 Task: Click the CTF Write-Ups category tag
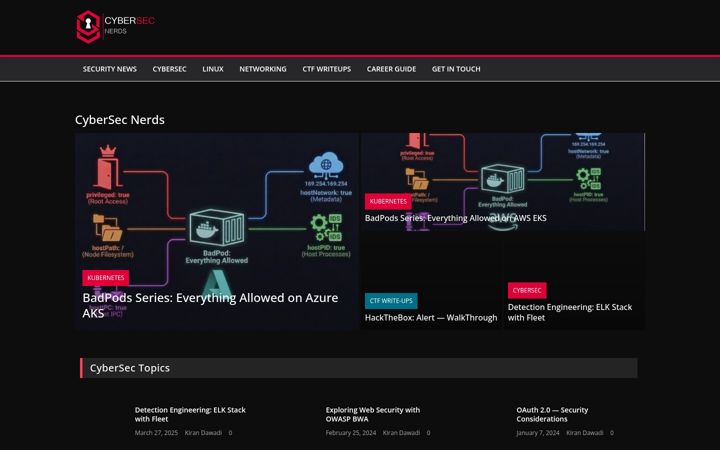(391, 301)
